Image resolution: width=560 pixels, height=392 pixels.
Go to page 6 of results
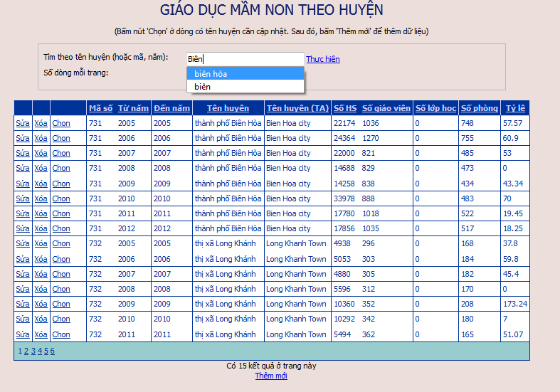click(x=53, y=351)
